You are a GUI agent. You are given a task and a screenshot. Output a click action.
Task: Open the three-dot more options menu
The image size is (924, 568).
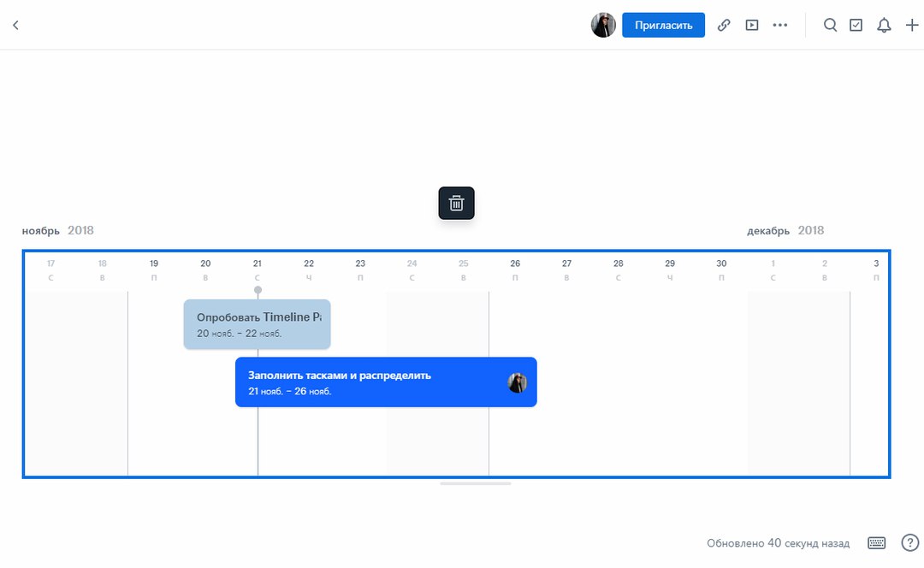tap(780, 25)
